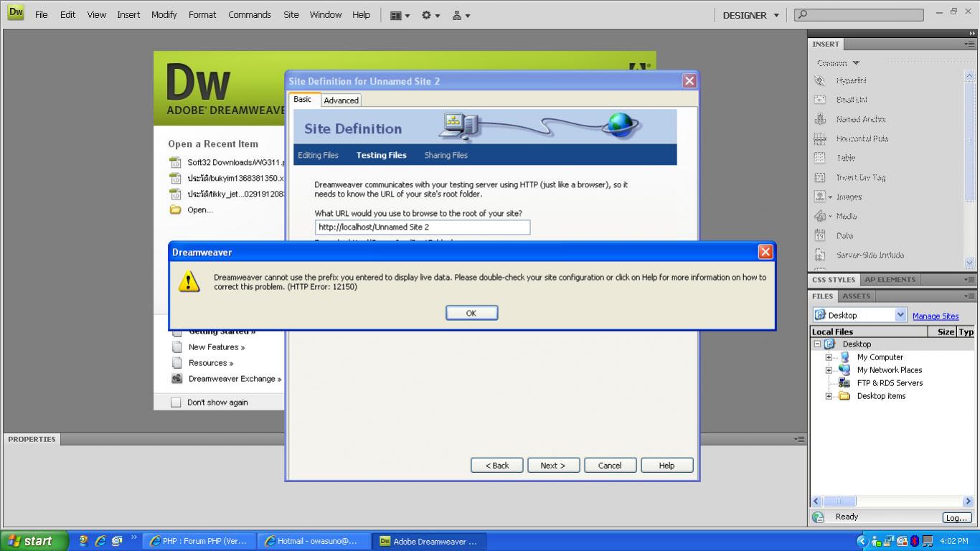This screenshot has height=551, width=980.
Task: Close the Dreamweaver error dialog
Action: (765, 252)
